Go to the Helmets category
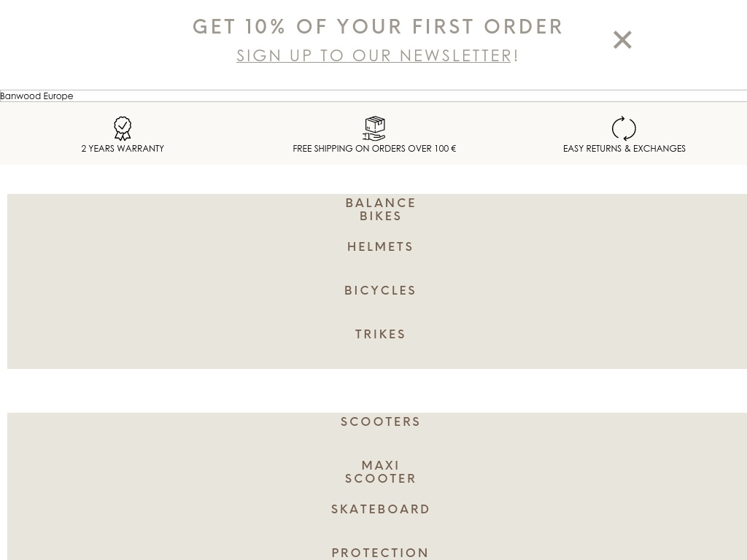This screenshot has height=560, width=747. [x=380, y=246]
